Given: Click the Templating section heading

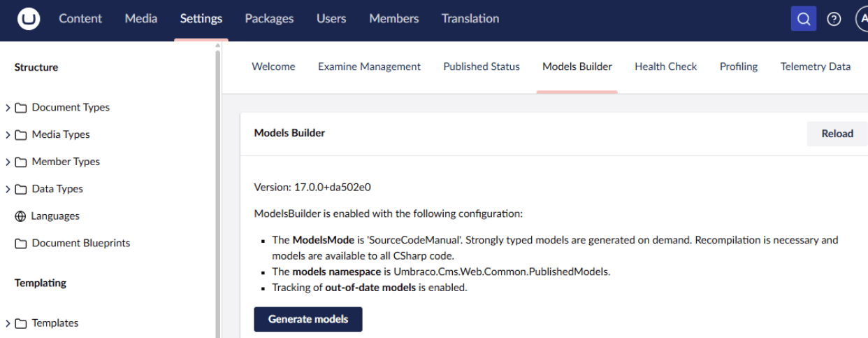Looking at the screenshot, I should coord(41,283).
